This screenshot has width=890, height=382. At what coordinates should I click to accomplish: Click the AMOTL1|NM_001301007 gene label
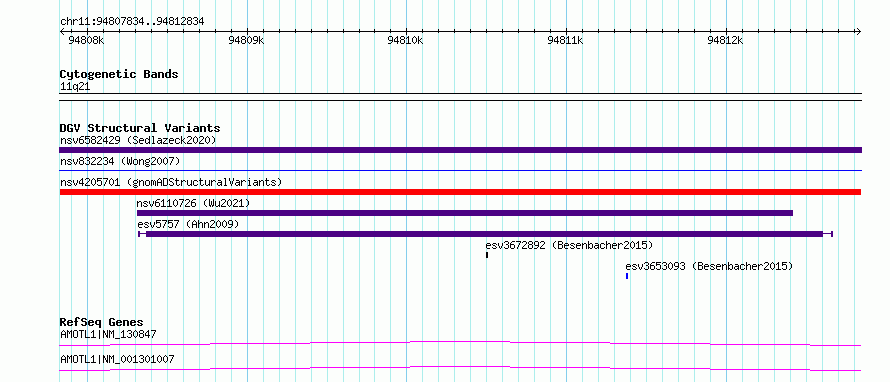[117, 359]
